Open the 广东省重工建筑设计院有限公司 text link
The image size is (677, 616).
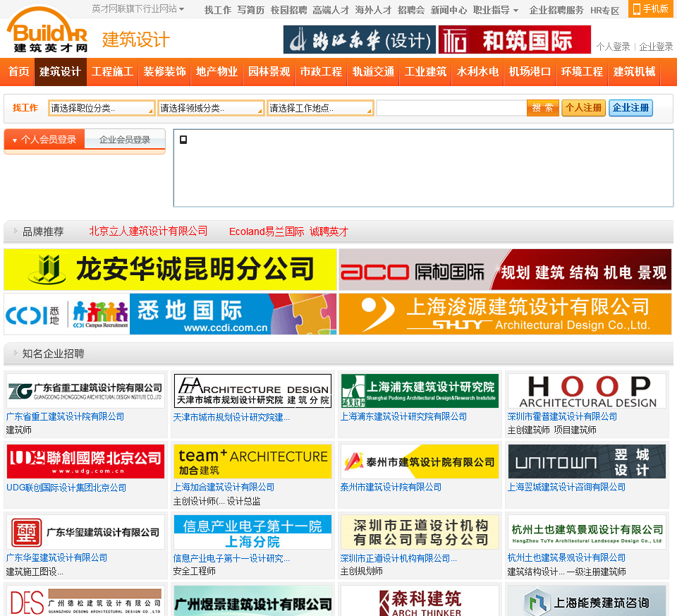point(65,416)
